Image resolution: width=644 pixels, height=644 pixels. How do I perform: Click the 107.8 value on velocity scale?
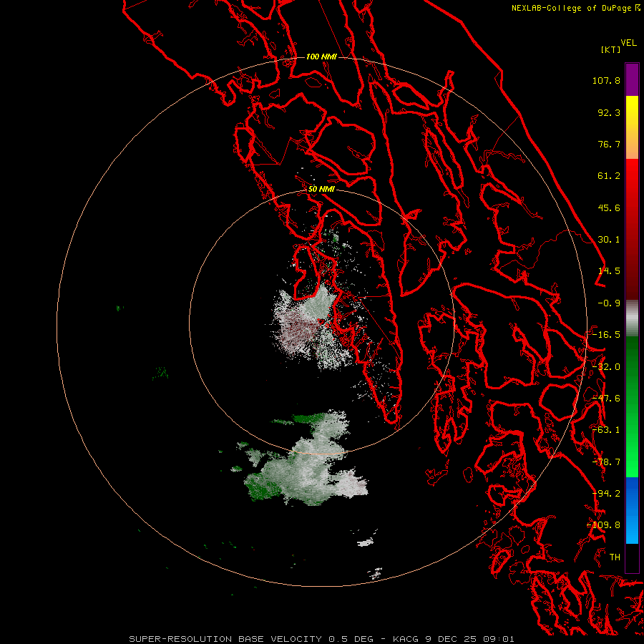[606, 80]
